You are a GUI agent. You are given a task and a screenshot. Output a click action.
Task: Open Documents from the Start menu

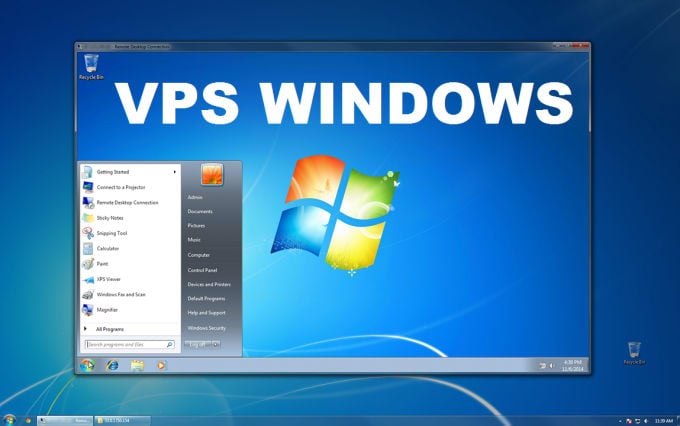coord(200,212)
